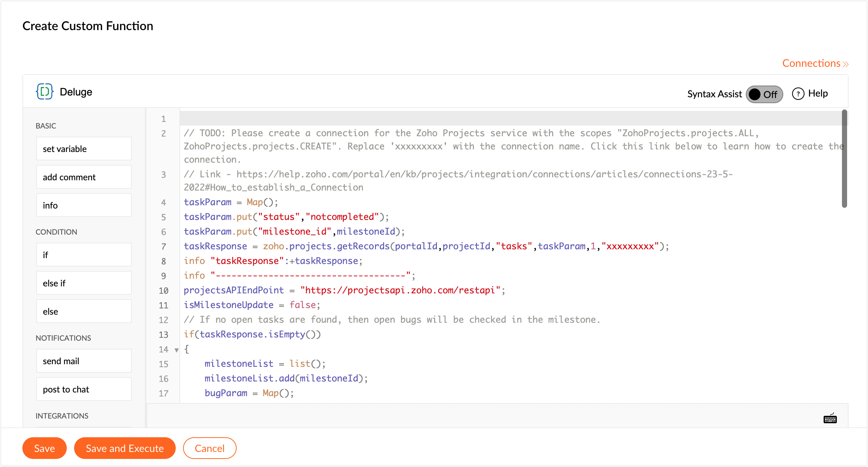The image size is (868, 467).
Task: Collapse code block at line 14
Action: point(176,350)
